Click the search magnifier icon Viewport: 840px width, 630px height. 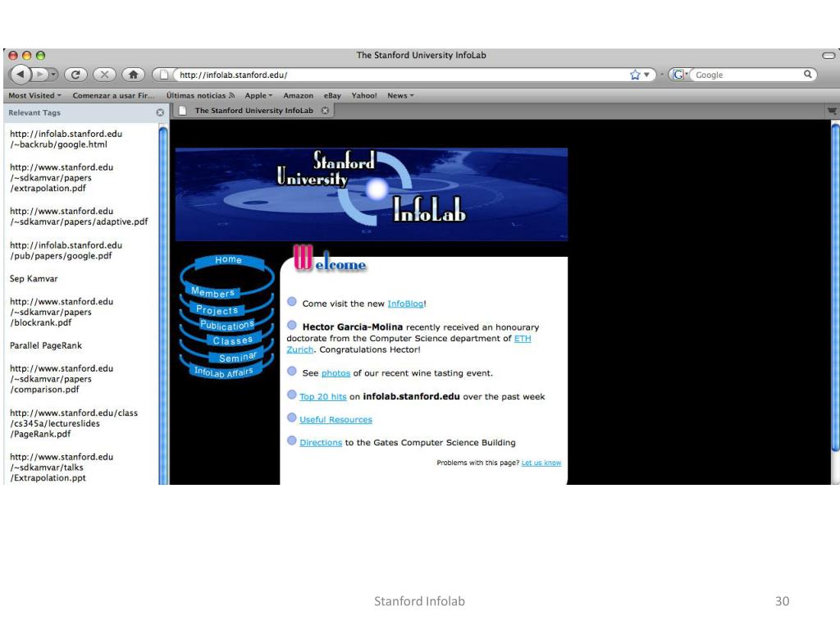[808, 75]
